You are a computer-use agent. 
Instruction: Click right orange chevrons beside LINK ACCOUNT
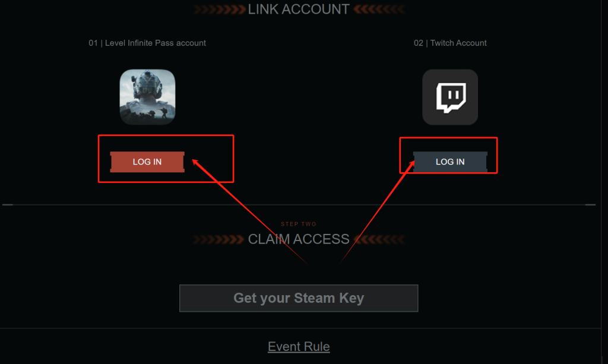pos(379,10)
